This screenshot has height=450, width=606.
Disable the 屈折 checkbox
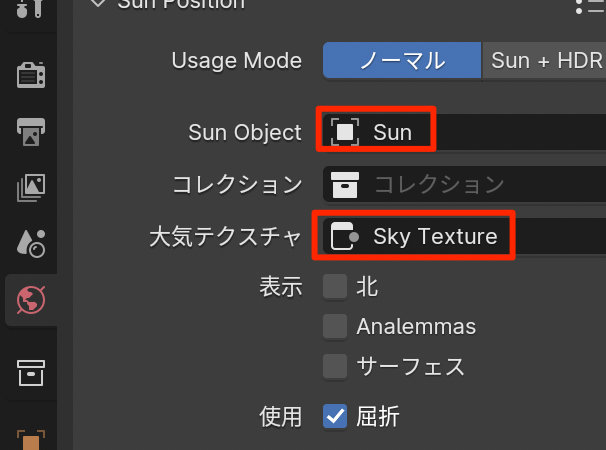335,416
